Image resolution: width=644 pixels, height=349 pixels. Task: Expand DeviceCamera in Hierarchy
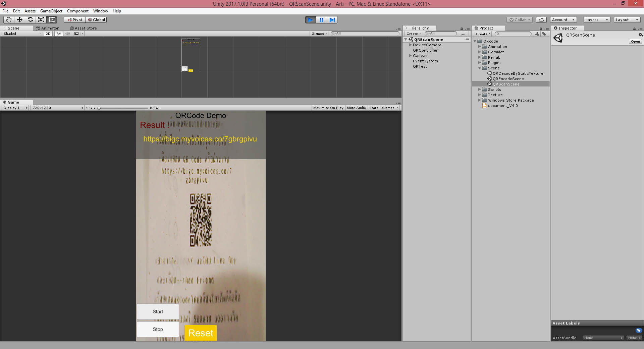pos(410,45)
